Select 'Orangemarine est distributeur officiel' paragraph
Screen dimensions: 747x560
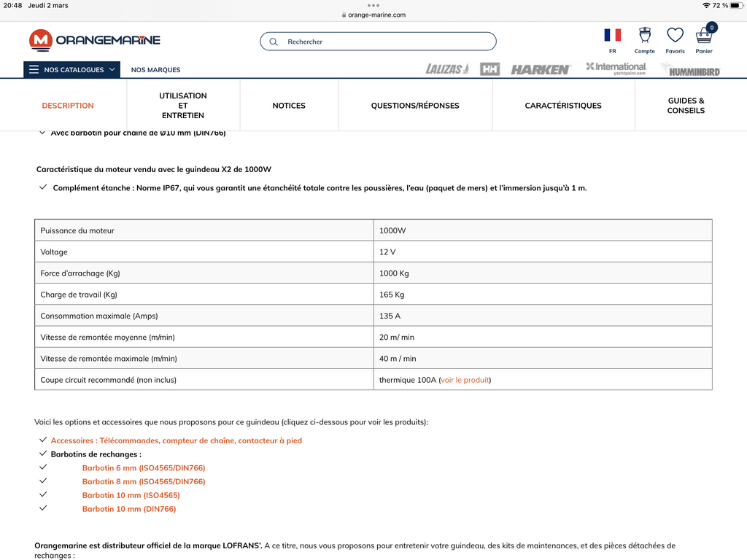(355, 551)
